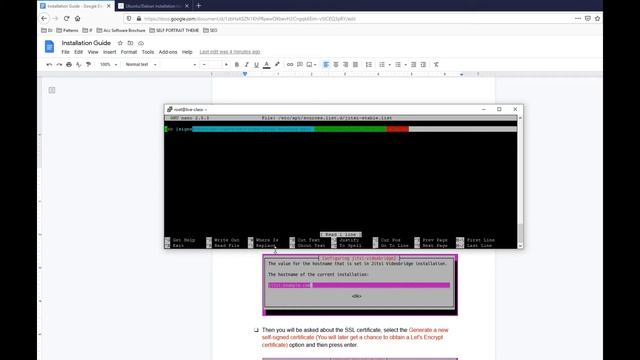Click the browser address bar URL
The width and height of the screenshot is (640, 360).
(250, 19)
